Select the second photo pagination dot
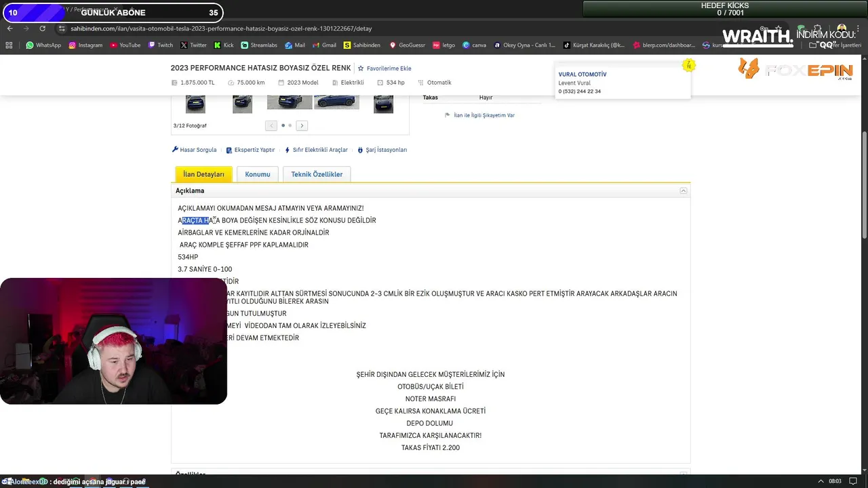 point(290,125)
